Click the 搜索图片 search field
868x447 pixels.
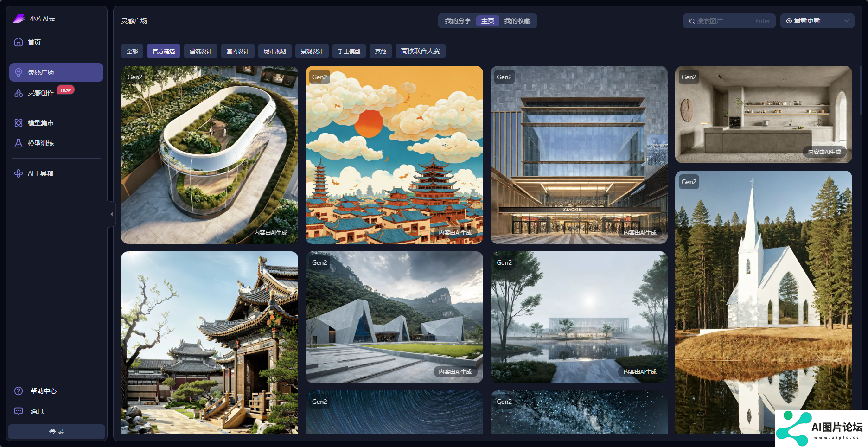tap(729, 21)
